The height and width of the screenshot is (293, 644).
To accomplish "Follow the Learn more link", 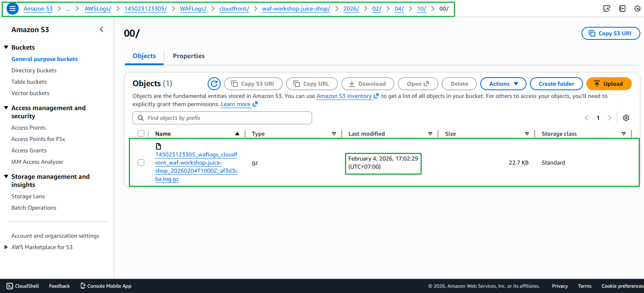I will [239, 104].
